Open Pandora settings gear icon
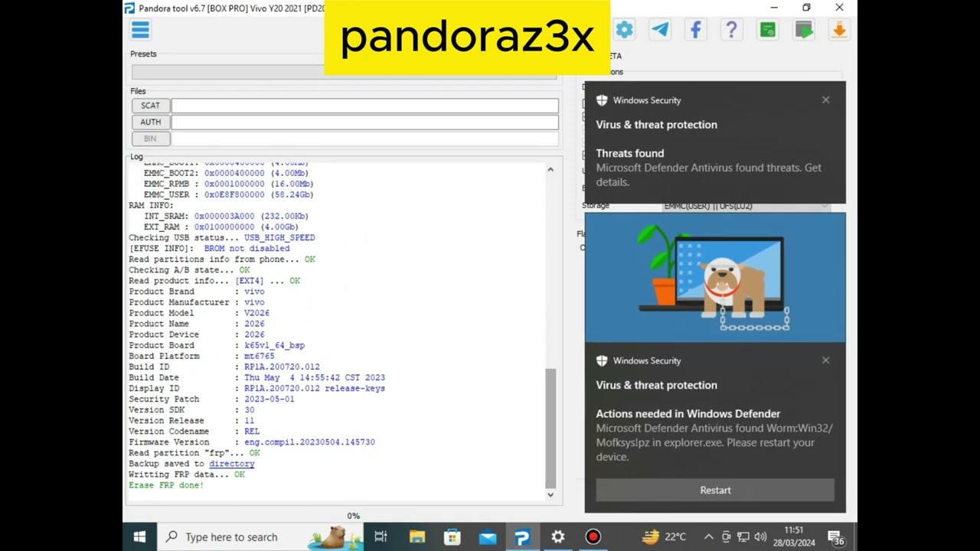The height and width of the screenshot is (551, 980). click(625, 30)
